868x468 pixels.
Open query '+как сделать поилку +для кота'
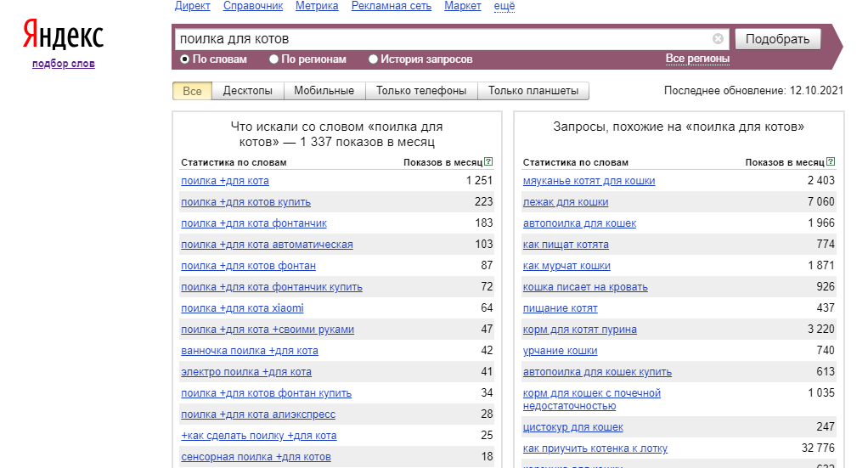coord(258,436)
